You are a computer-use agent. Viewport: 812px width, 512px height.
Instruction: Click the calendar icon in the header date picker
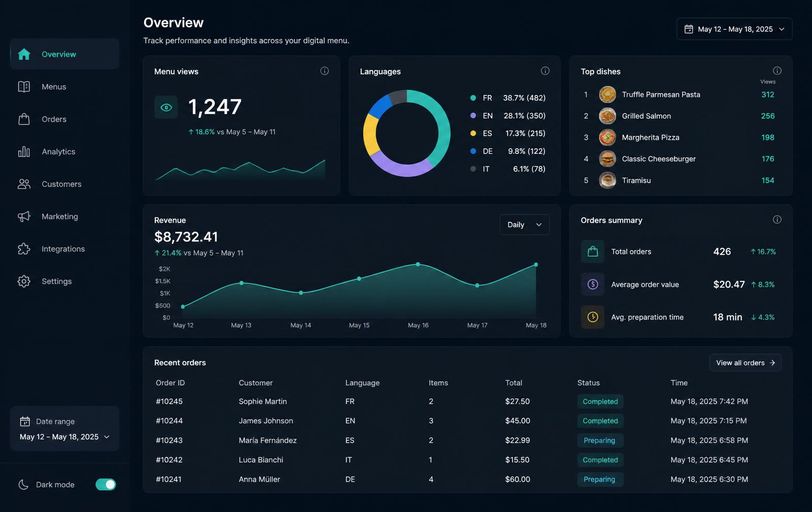point(689,29)
